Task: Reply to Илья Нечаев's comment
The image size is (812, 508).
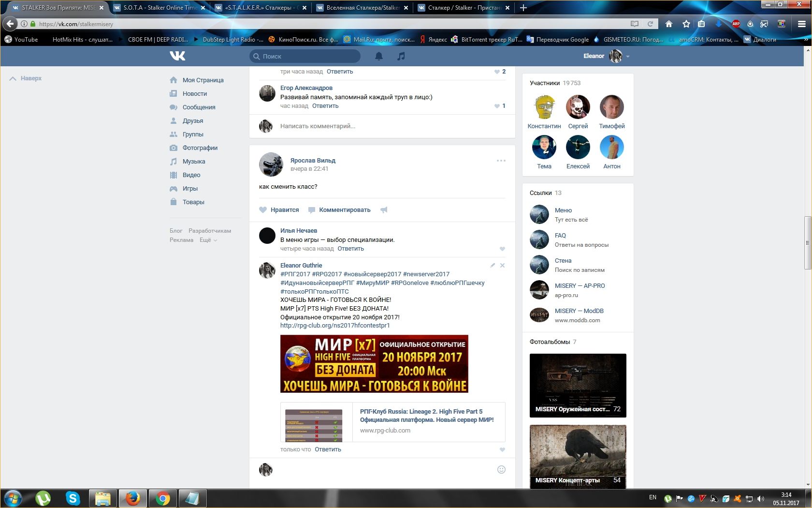Action: (x=350, y=249)
